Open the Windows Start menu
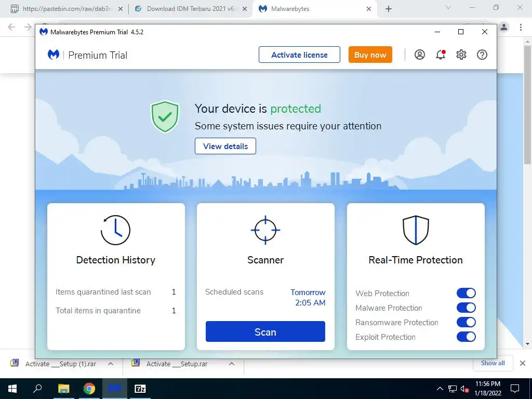 click(12, 389)
